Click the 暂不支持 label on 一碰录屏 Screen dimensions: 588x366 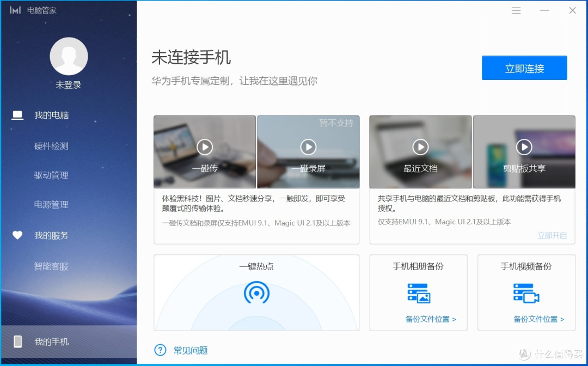tap(336, 123)
